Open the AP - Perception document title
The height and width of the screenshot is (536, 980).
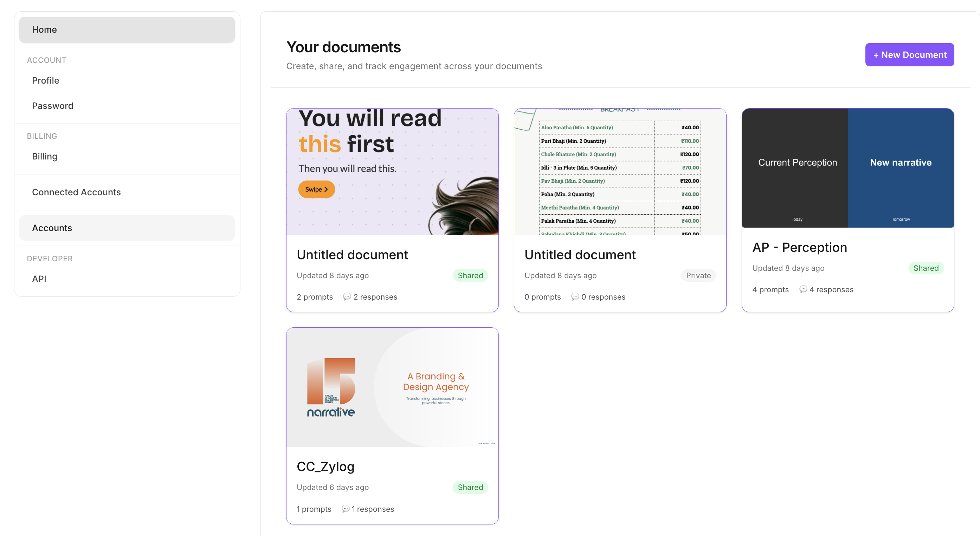click(799, 248)
